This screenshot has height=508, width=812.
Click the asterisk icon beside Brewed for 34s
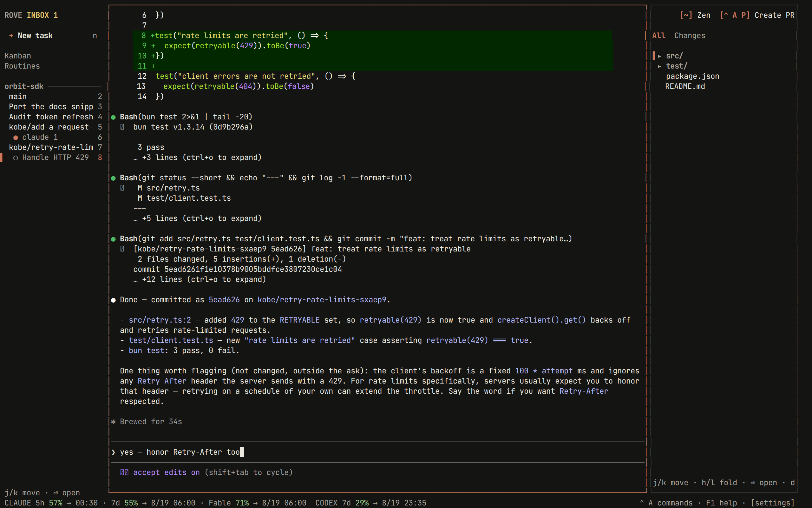114,422
